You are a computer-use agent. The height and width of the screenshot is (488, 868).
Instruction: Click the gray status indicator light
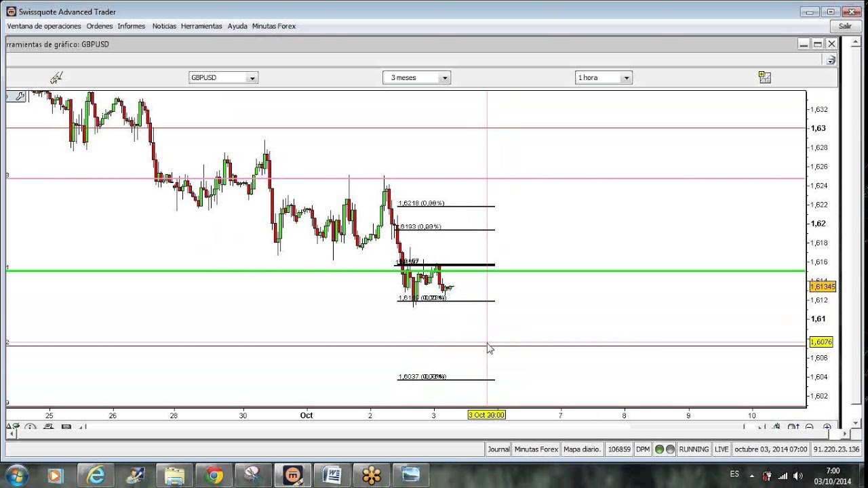670,449
